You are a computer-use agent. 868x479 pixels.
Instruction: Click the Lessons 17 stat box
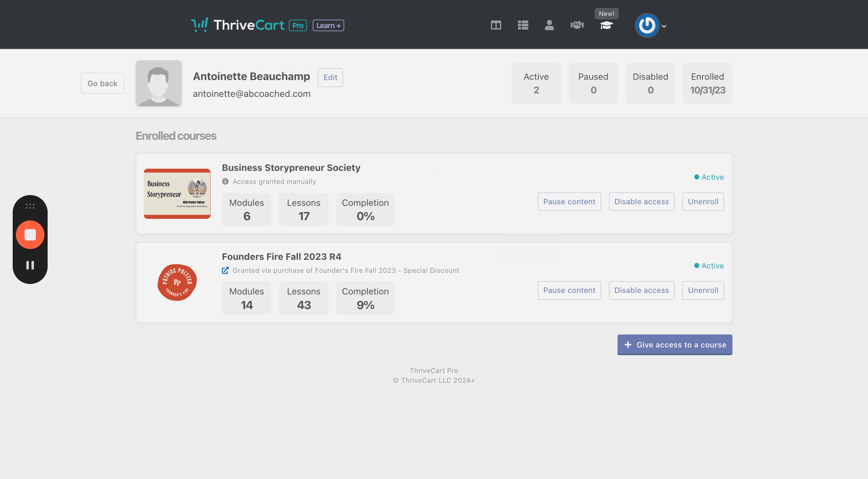point(304,209)
